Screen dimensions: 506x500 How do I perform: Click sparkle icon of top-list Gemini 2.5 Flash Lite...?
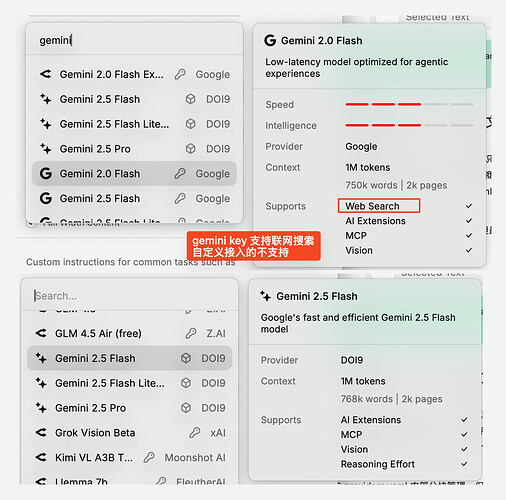coord(46,124)
